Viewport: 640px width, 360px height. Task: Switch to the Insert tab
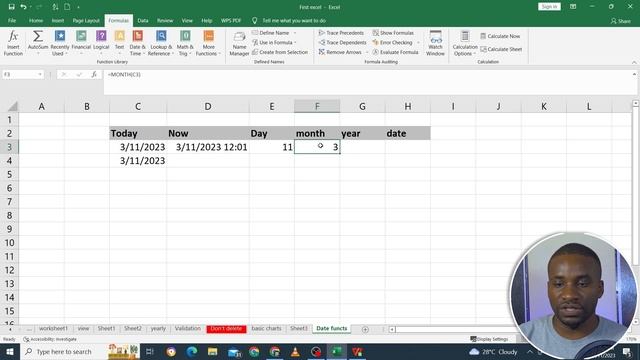[x=58, y=20]
